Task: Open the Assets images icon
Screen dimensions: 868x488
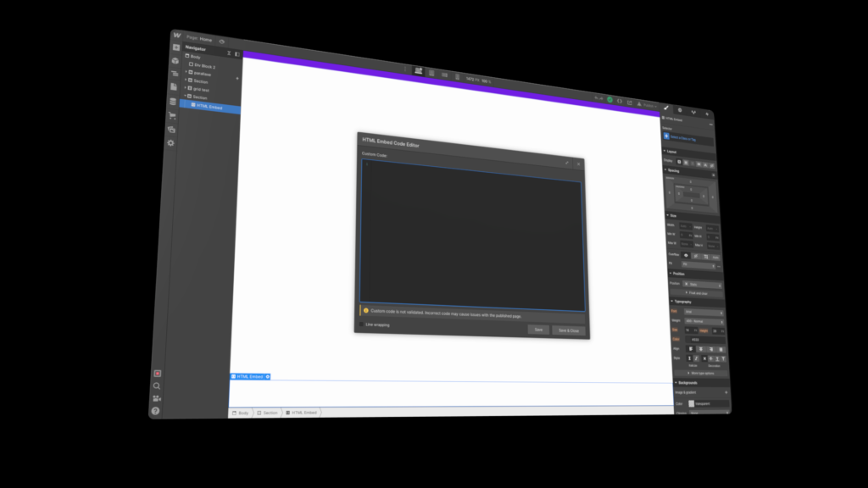Action: 171,130
